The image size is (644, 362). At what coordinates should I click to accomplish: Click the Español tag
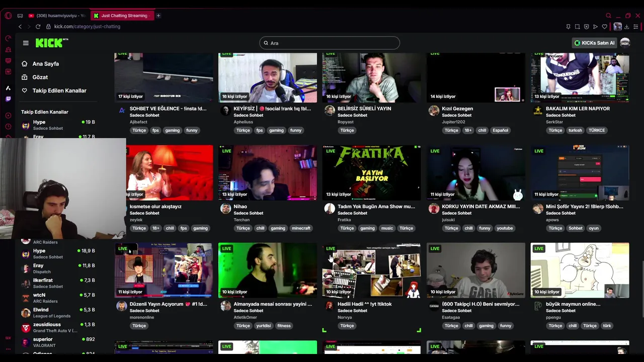[500, 130]
